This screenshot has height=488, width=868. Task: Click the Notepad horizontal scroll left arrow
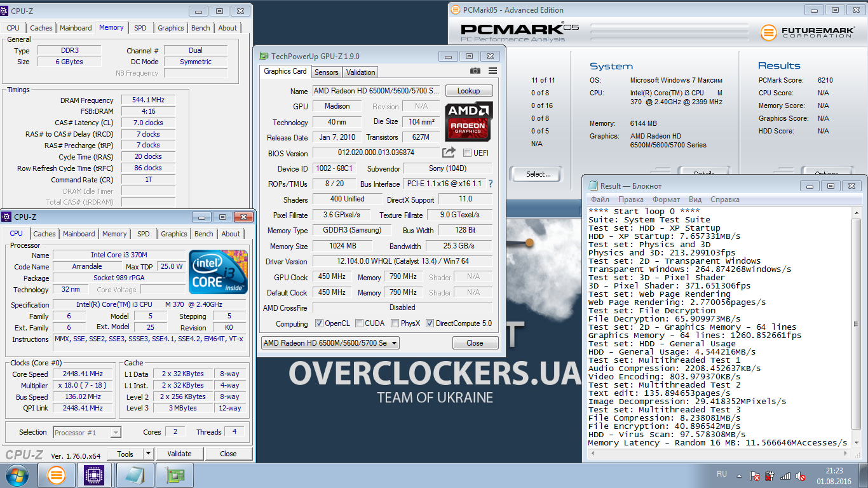tap(593, 454)
